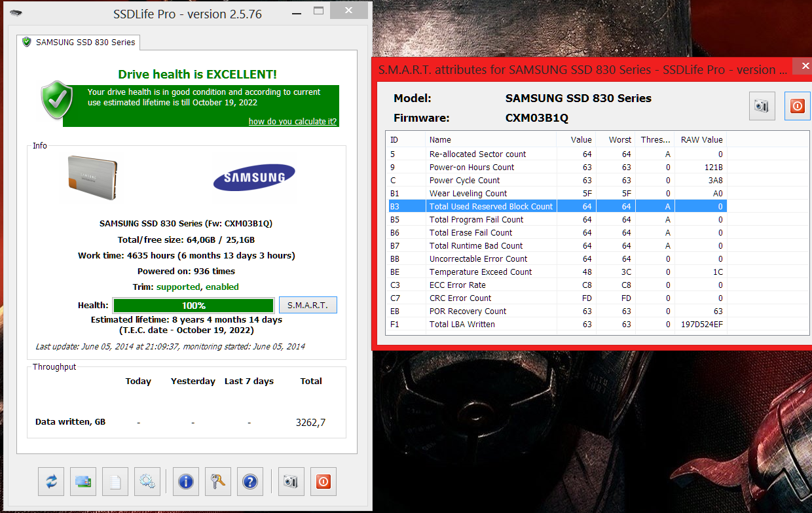Viewport: 812px width, 513px height.
Task: Click the firmware value CXM03B1Q
Action: (537, 118)
